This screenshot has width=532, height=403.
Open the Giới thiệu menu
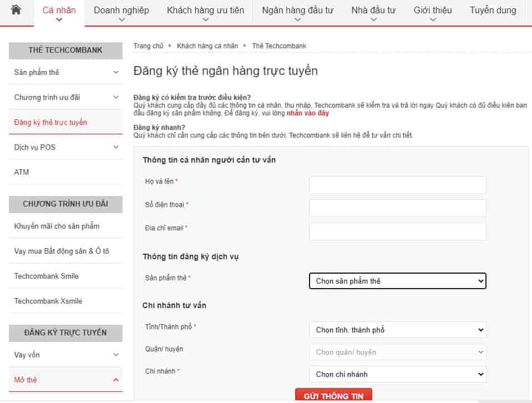click(x=433, y=11)
